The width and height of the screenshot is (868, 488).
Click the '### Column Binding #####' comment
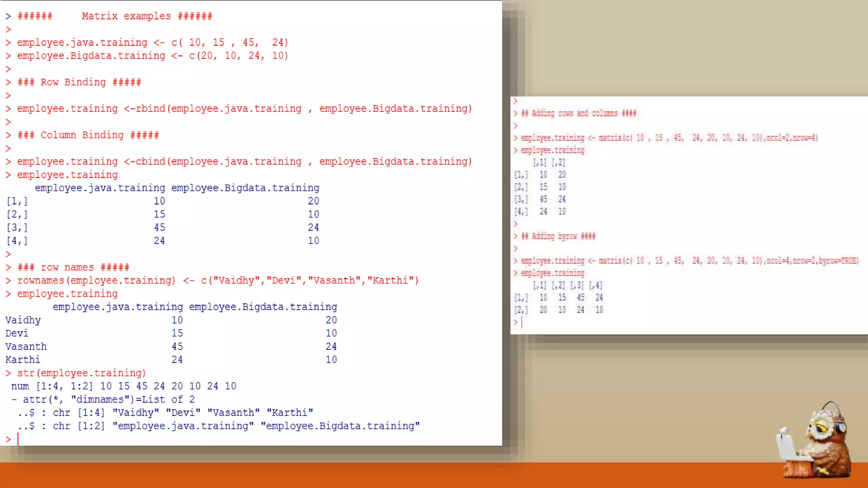(x=88, y=135)
